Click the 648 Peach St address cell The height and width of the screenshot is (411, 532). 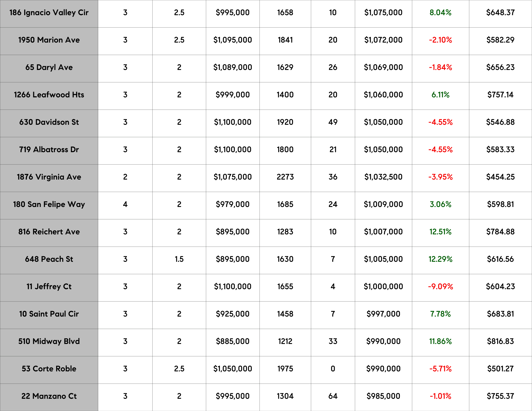pos(49,259)
